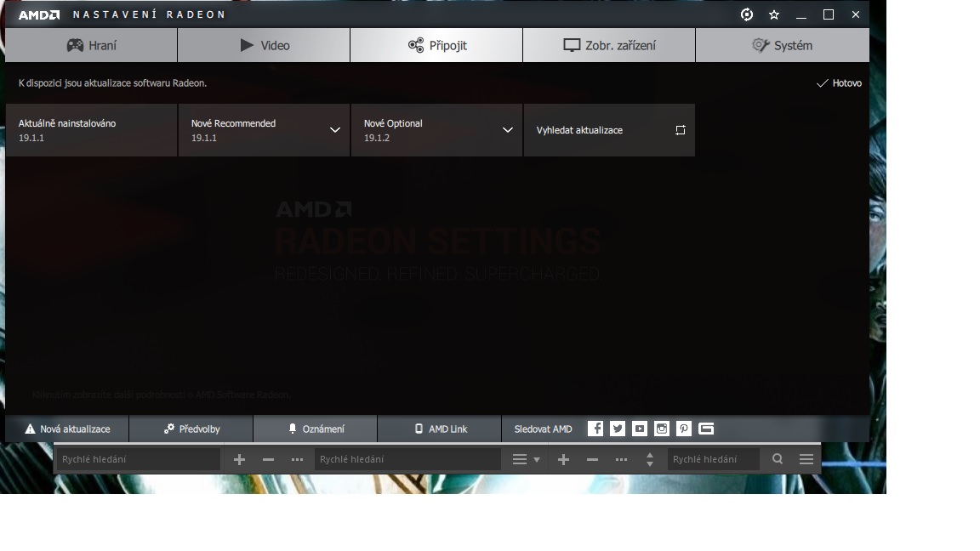The image size is (980, 551).
Task: Open the list-view dropdown in lower toolbar
Action: [x=527, y=460]
